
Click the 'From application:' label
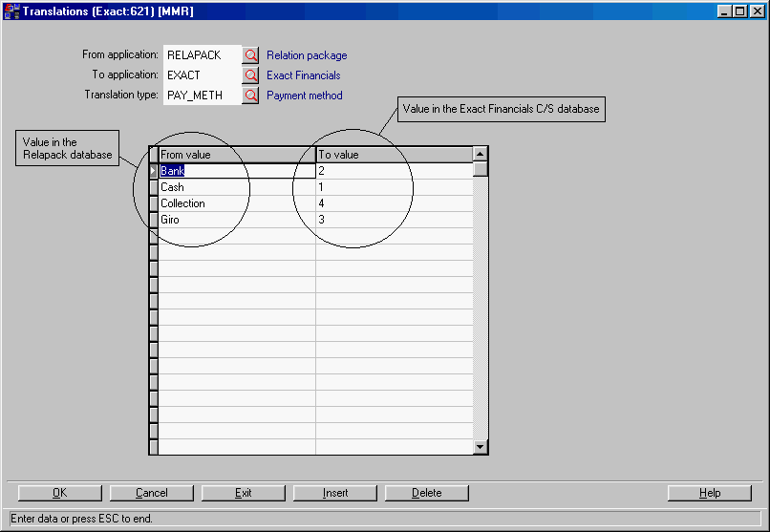[x=120, y=54]
